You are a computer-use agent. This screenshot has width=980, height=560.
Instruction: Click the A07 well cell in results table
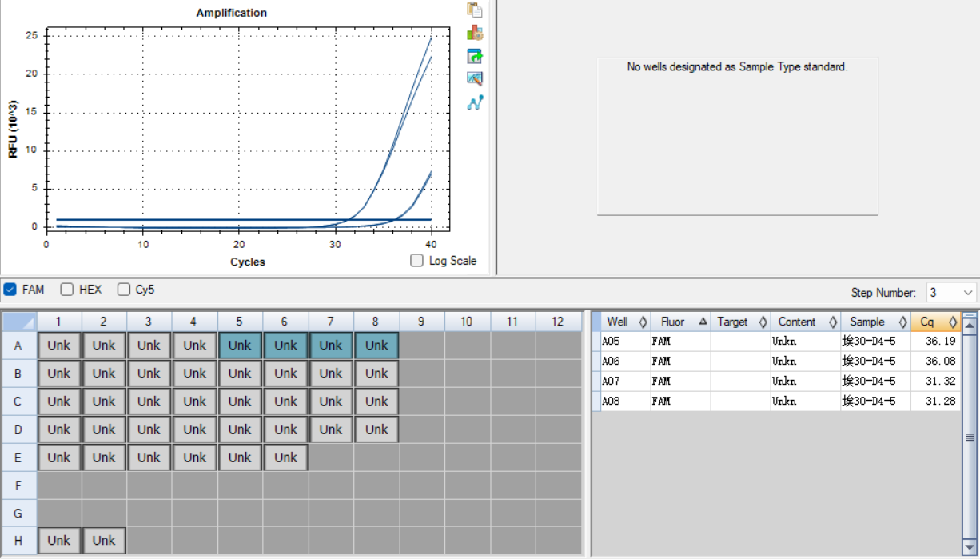click(625, 381)
